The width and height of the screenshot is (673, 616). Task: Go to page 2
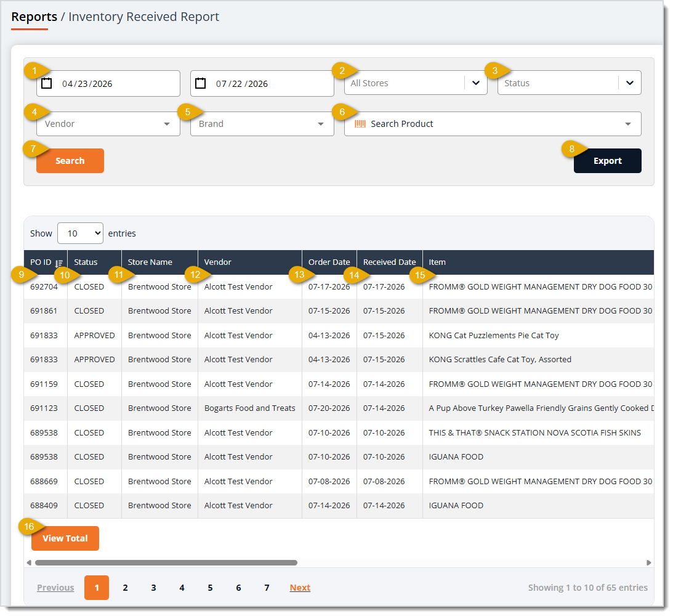[126, 588]
